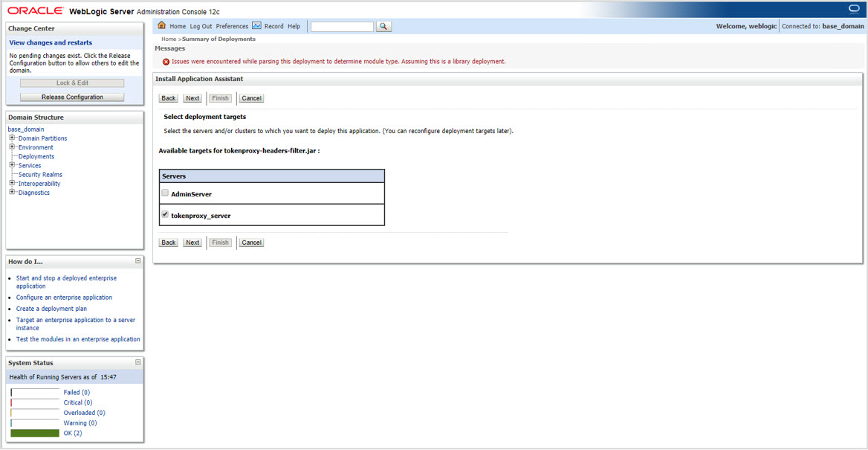868x450 pixels.
Task: Open Deployments in the domain tree
Action: coord(36,156)
